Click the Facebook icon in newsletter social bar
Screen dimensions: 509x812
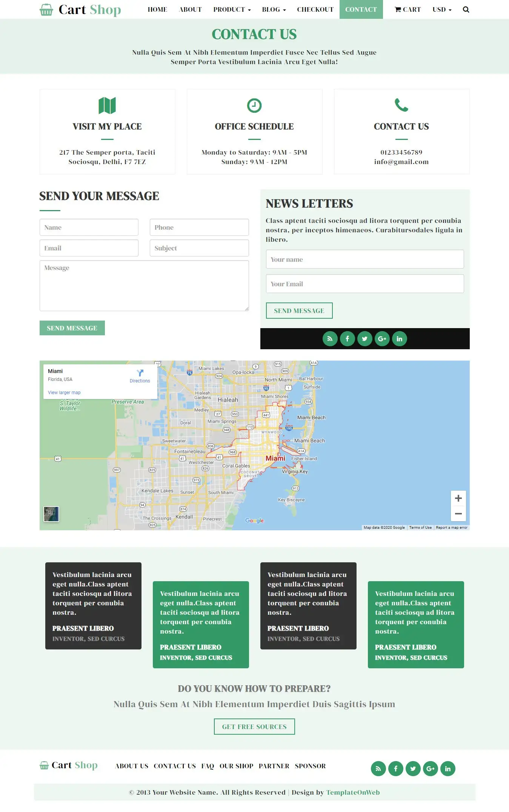click(348, 339)
